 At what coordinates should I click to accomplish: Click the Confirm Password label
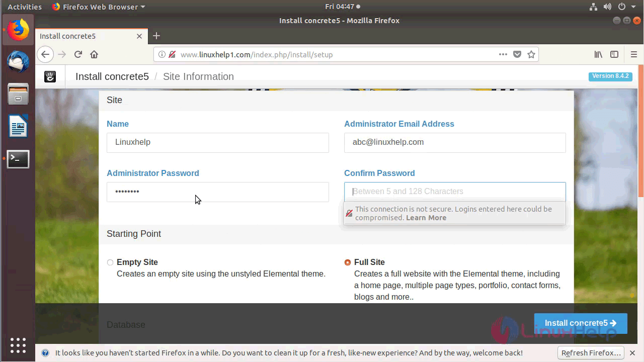click(379, 173)
